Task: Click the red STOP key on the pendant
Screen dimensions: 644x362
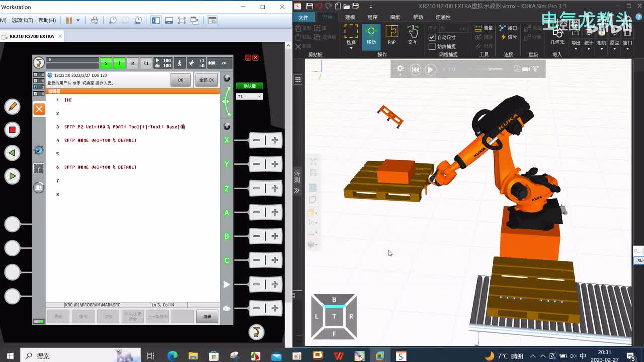Action: pyautogui.click(x=12, y=130)
